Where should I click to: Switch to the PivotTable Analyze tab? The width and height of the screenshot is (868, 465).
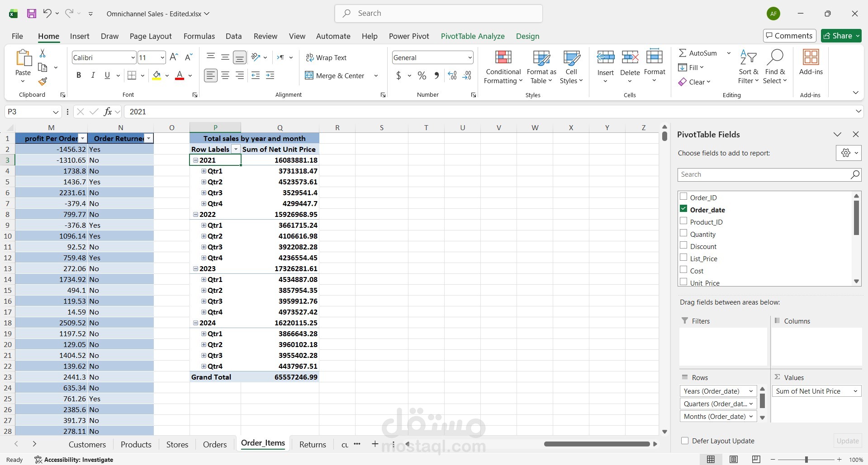tap(472, 36)
